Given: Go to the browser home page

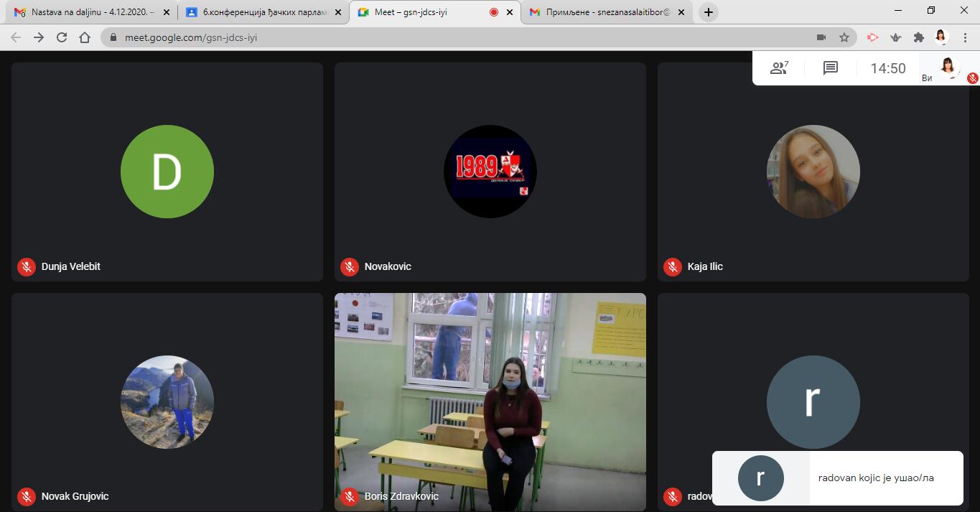Looking at the screenshot, I should (85, 37).
